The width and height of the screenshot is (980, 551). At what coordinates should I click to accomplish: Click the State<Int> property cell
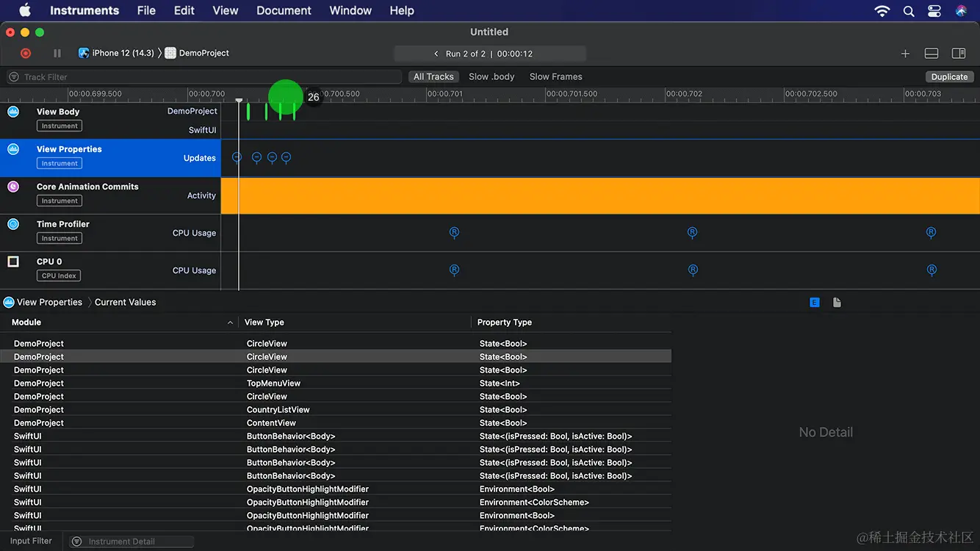[x=500, y=383]
